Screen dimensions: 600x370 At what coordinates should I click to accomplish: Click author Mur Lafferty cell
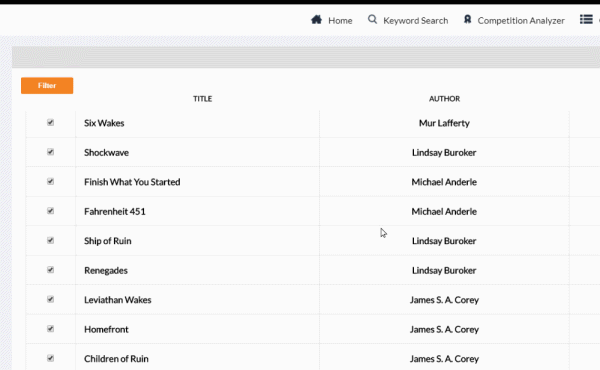[444, 123]
